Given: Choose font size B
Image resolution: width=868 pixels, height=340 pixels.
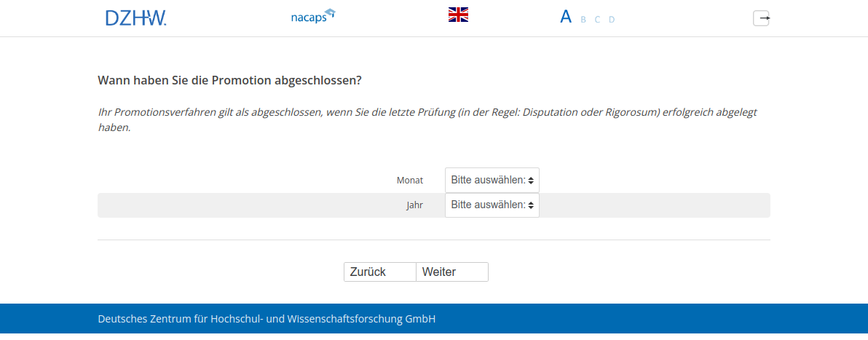Looking at the screenshot, I should pos(583,20).
